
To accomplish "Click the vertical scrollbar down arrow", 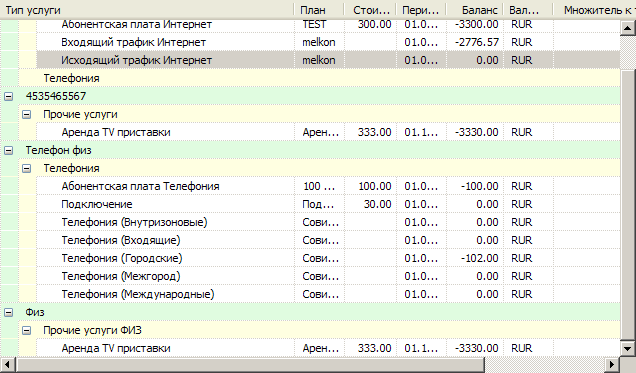I will click(627, 349).
